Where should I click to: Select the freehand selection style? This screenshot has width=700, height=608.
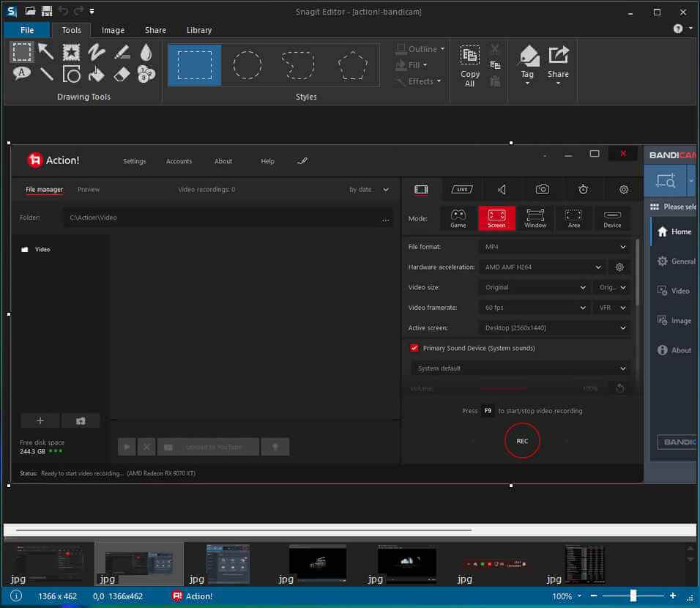[299, 65]
